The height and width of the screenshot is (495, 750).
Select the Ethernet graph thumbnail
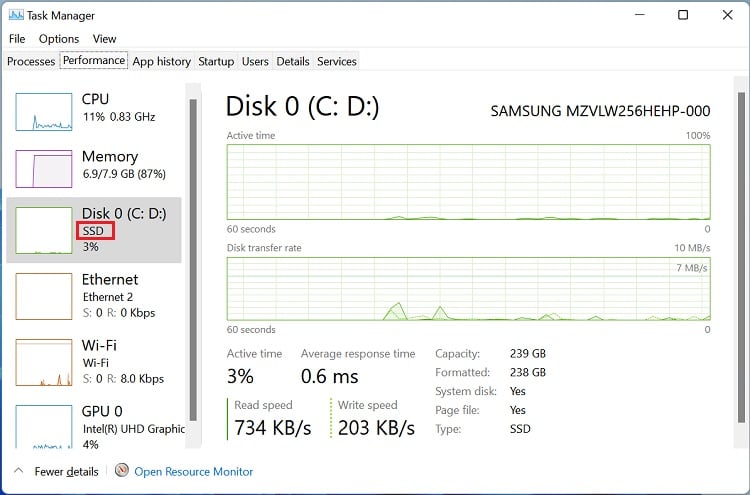pyautogui.click(x=44, y=296)
